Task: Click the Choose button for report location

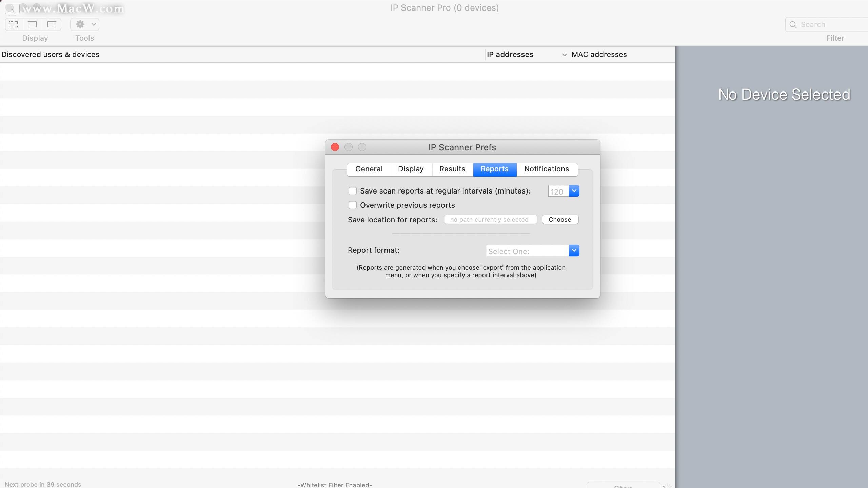Action: pyautogui.click(x=560, y=219)
